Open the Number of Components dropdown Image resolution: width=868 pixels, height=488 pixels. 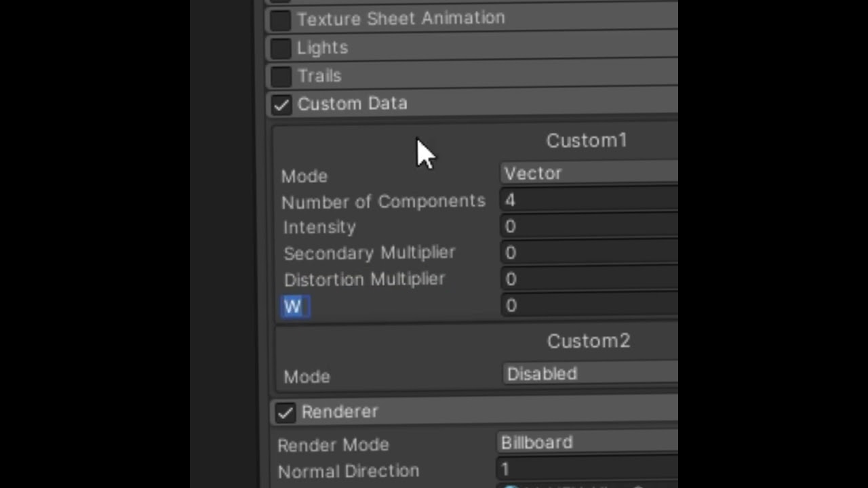(x=589, y=200)
